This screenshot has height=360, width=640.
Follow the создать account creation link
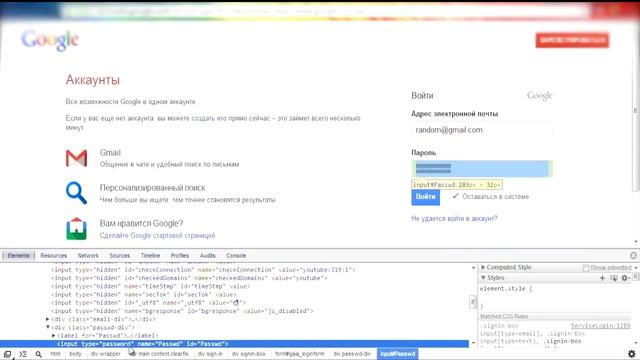203,118
